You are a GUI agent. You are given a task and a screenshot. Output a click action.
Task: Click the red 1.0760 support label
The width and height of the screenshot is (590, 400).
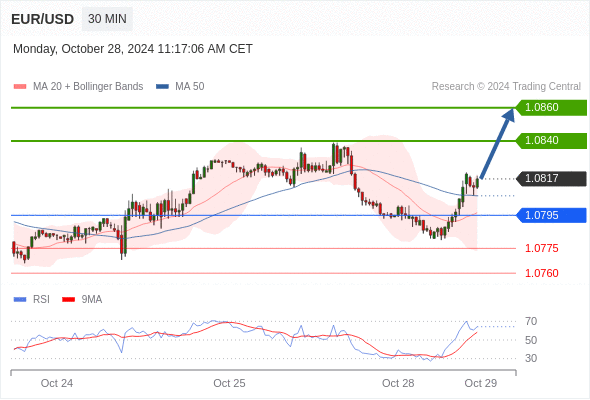tap(541, 273)
